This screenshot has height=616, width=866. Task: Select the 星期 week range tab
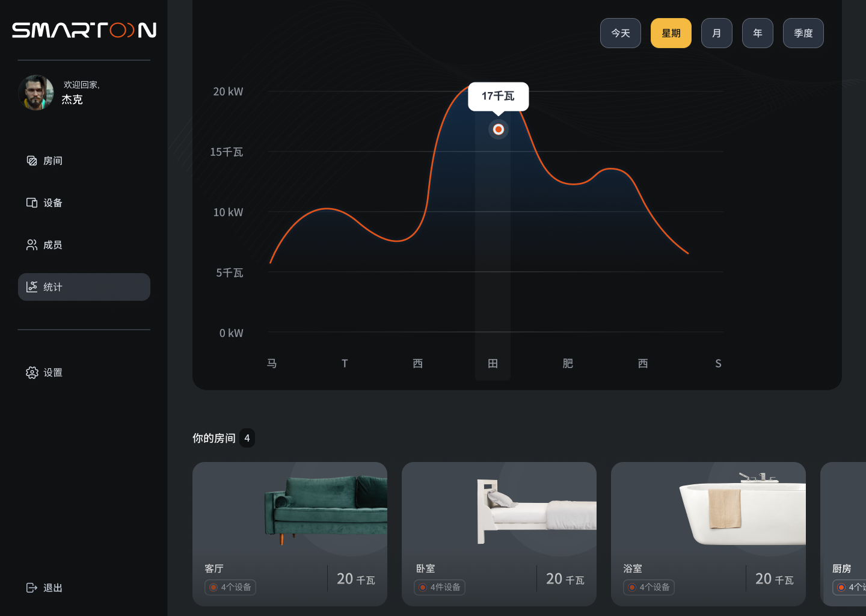(671, 33)
